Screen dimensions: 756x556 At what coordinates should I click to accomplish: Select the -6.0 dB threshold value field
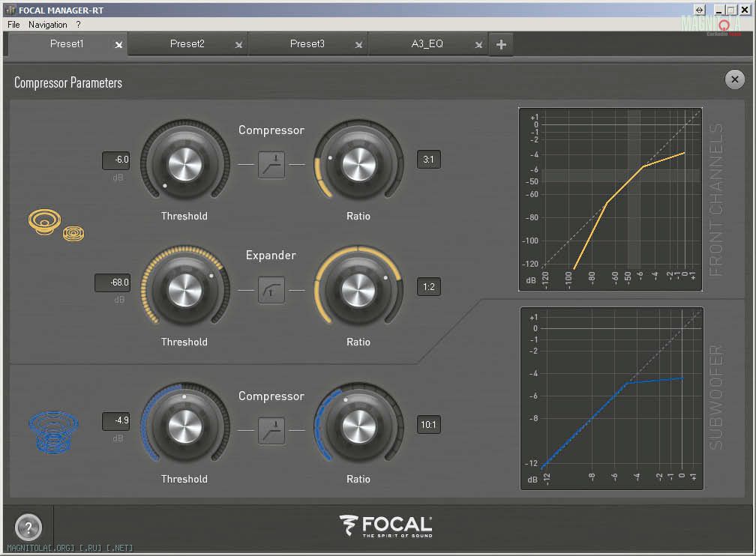tap(115, 160)
